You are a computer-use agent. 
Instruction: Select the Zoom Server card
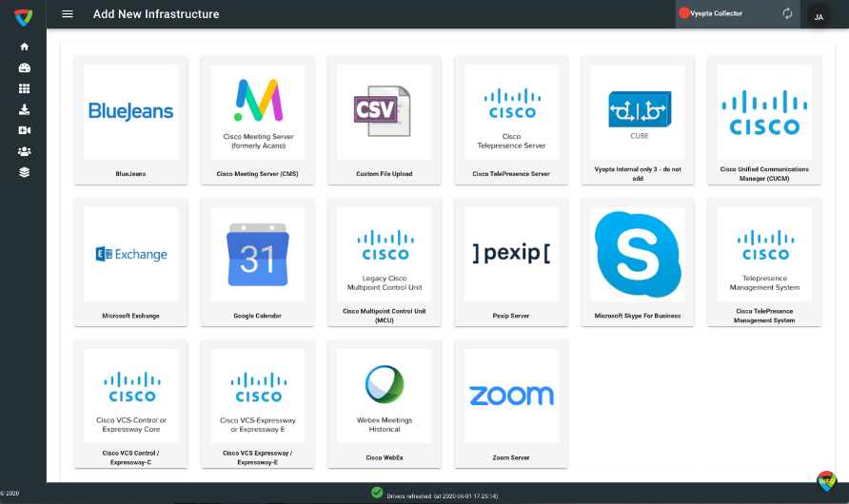(x=511, y=404)
